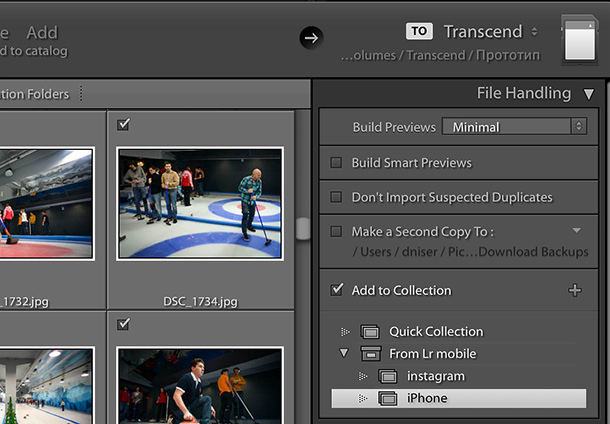610x424 pixels.
Task: Expand the instagram collection triangle
Action: point(363,376)
